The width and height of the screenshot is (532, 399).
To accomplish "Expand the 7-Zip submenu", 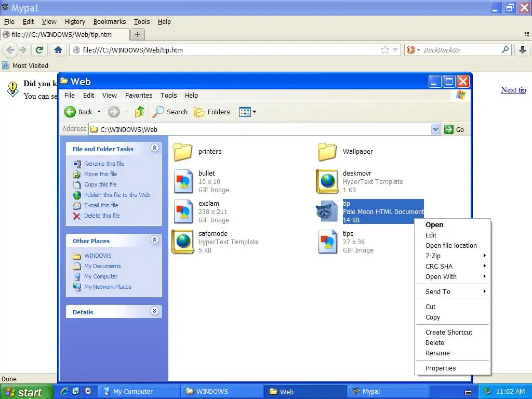I will [x=453, y=256].
